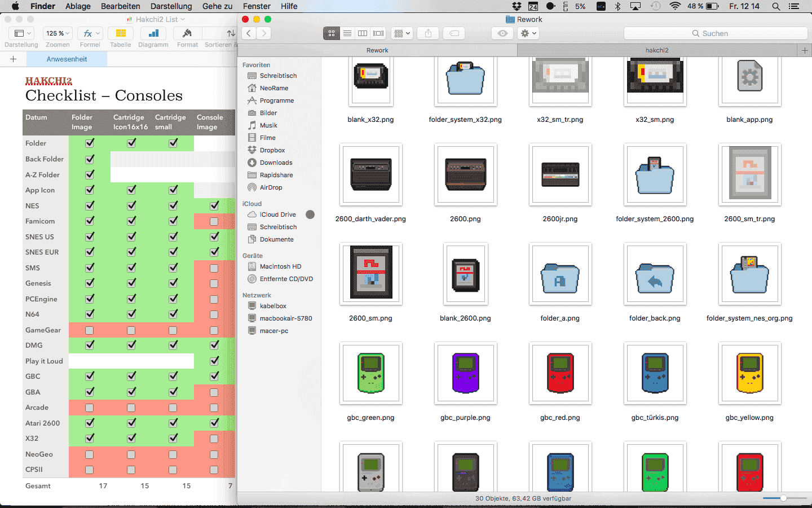This screenshot has width=812, height=508.
Task: Uncheck Play it Loud Console Image checkbox
Action: 214,361
